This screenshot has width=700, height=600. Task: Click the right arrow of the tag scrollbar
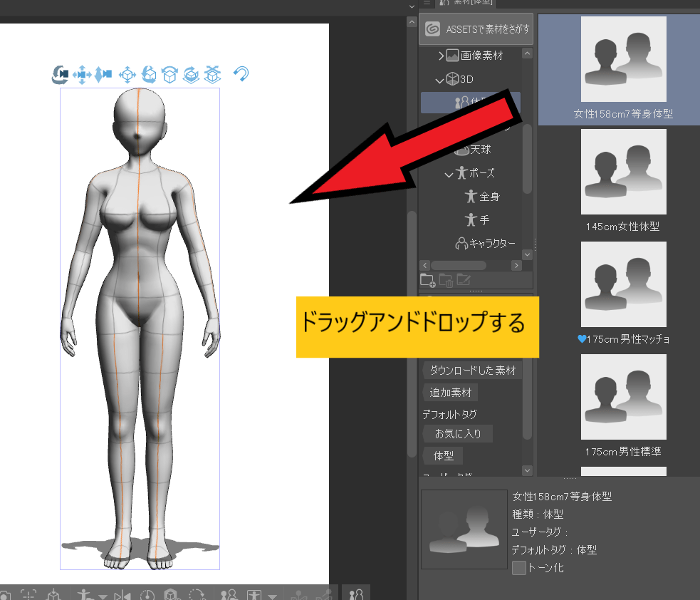pyautogui.click(x=516, y=265)
